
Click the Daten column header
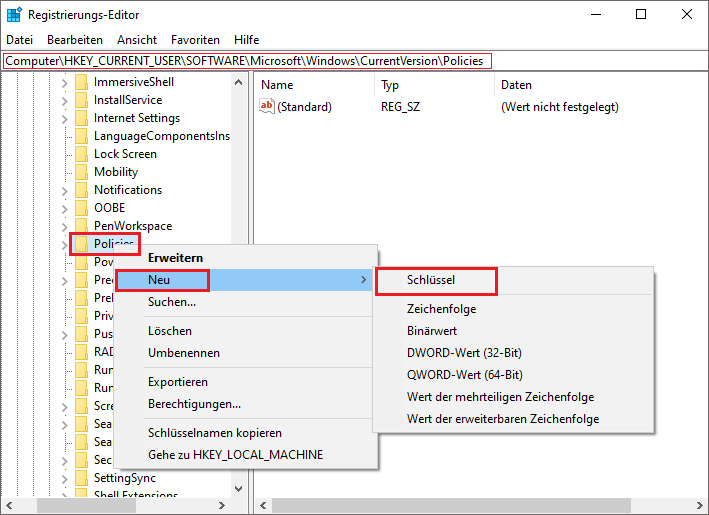(x=601, y=85)
